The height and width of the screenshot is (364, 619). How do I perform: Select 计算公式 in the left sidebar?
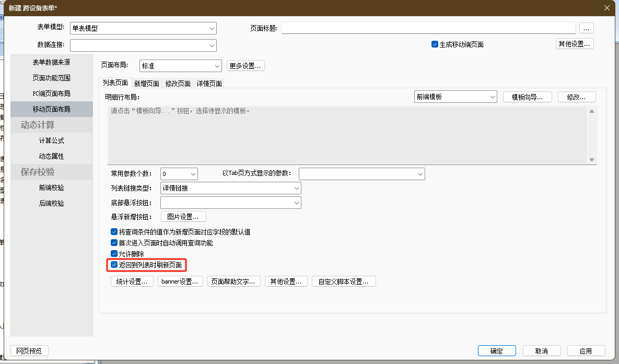pos(52,140)
